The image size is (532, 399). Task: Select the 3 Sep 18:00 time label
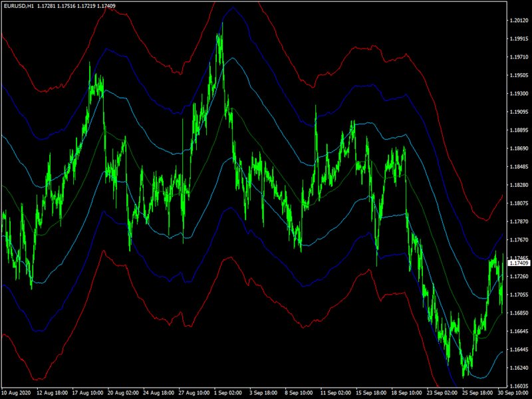point(263,393)
